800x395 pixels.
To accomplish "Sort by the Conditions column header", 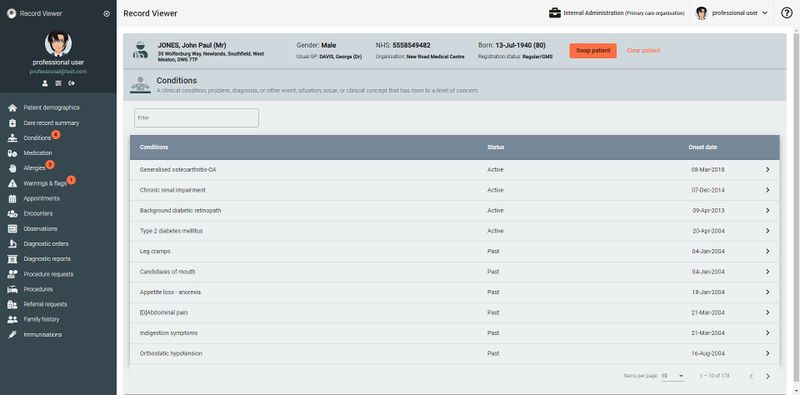I will pyautogui.click(x=154, y=147).
